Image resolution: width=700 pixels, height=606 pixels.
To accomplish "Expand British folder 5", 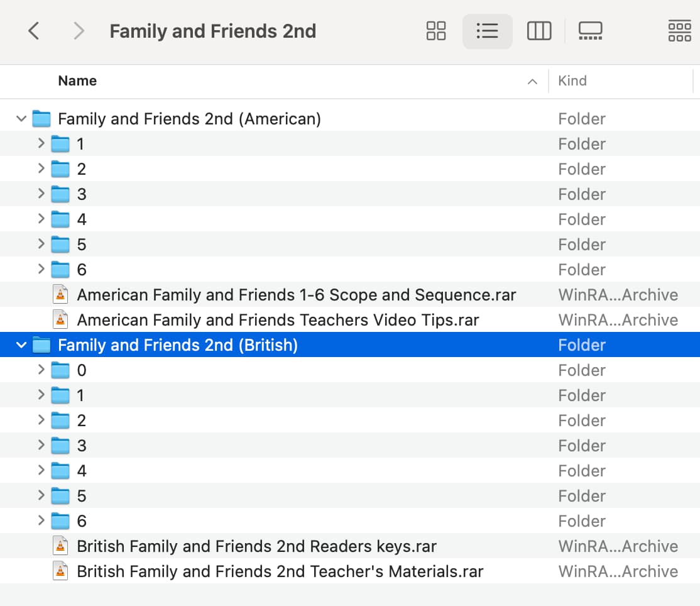I will tap(41, 495).
